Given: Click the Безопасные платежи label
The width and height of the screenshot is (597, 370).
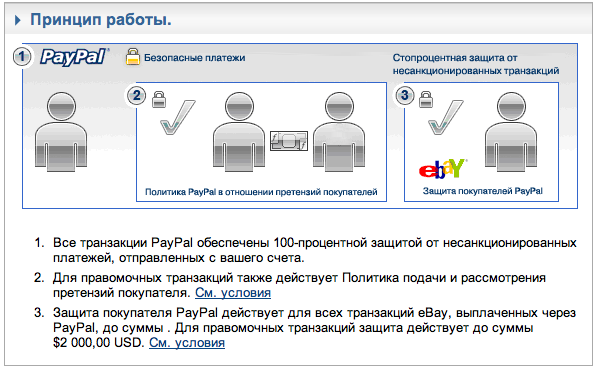Looking at the screenshot, I should [195, 58].
